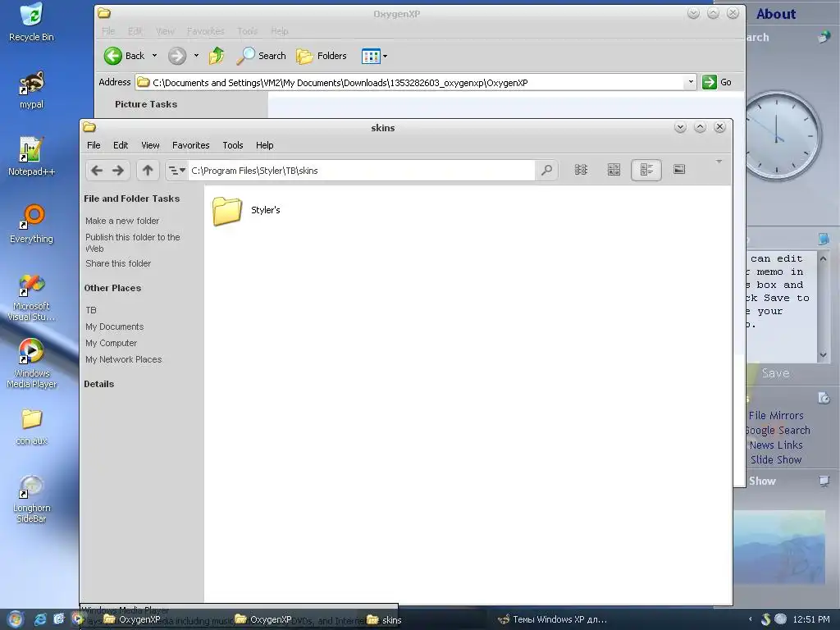Open the Help menu in skins window
This screenshot has width=840, height=630.
(x=265, y=145)
